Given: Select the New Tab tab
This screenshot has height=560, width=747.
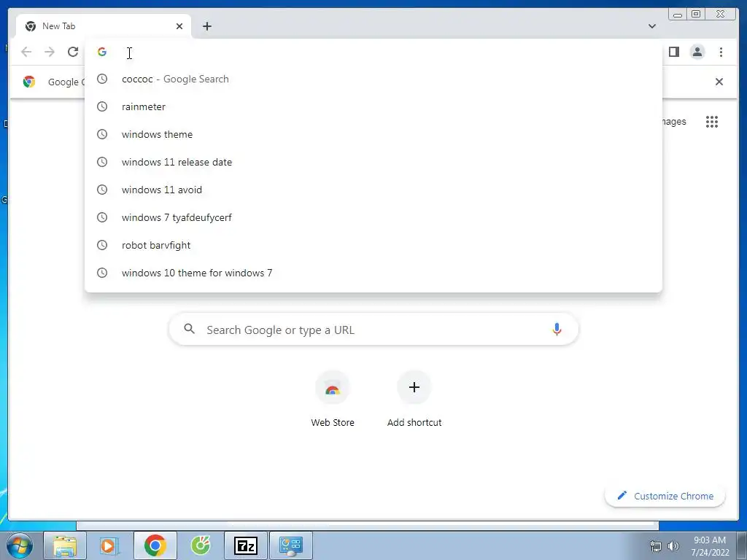Looking at the screenshot, I should (x=104, y=26).
